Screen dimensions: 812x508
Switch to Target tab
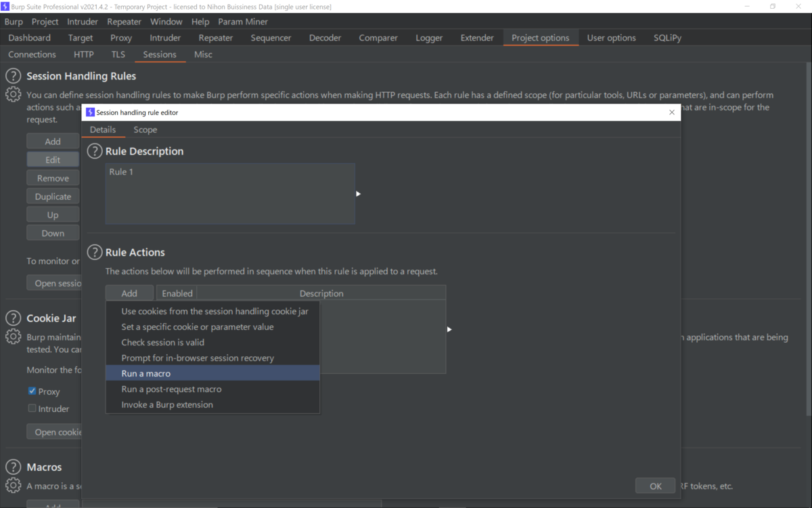81,38
